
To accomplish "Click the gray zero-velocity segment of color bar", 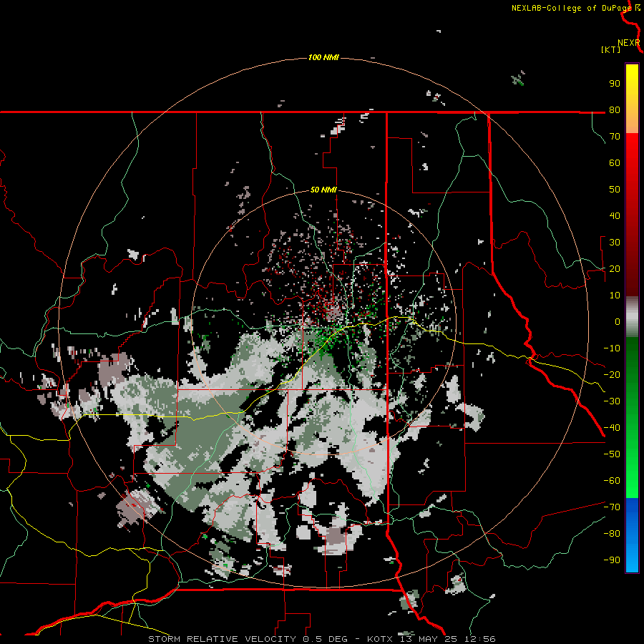I will 632,317.
